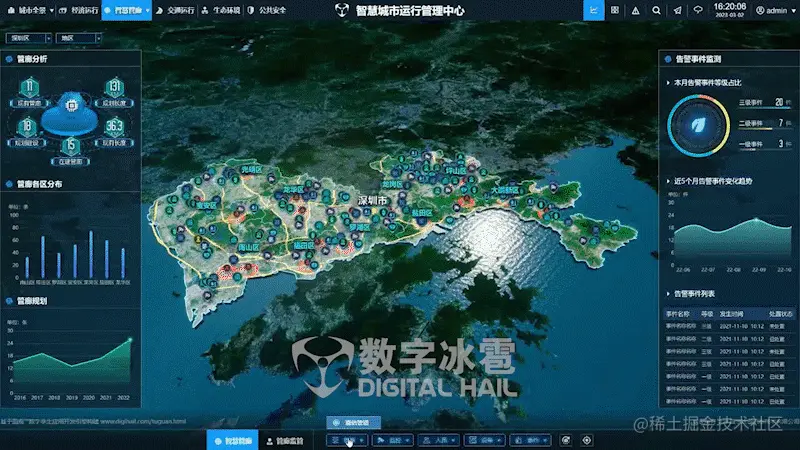This screenshot has height=450, width=800.
Task: Toggle the 一级事件 legend entry showing 3
Action: pyautogui.click(x=765, y=144)
